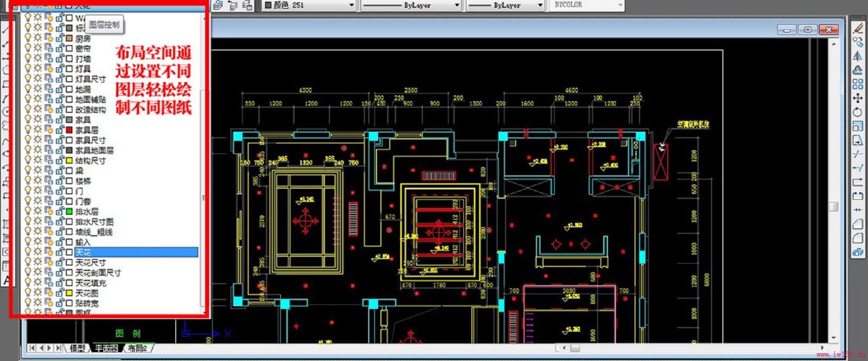Open the 颜色 251 color dropdown

pos(352,5)
